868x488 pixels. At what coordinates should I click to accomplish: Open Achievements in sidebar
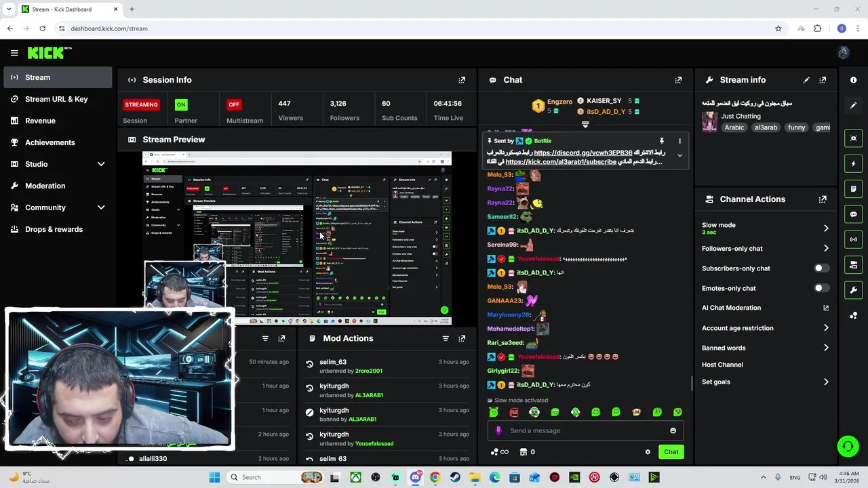pos(58,142)
